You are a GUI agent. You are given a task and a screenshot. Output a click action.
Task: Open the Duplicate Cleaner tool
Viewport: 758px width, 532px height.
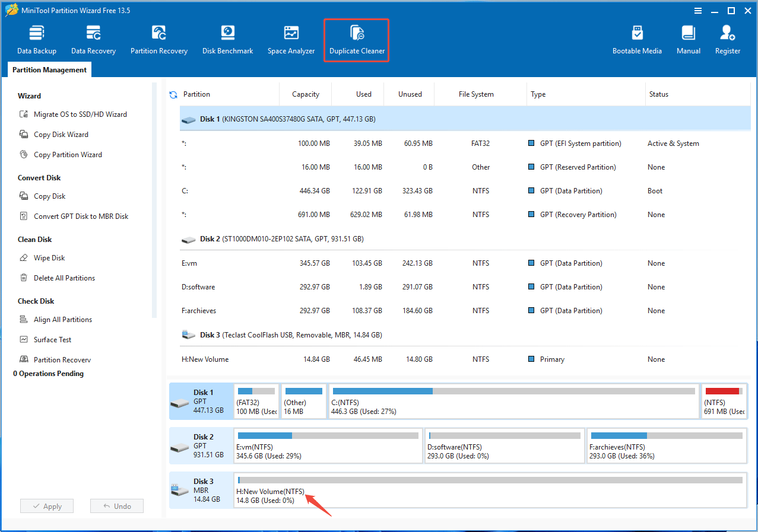click(356, 39)
